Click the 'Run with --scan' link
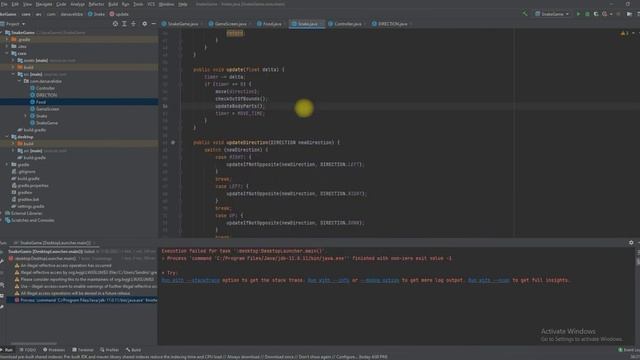640x360 pixels. tap(489, 280)
